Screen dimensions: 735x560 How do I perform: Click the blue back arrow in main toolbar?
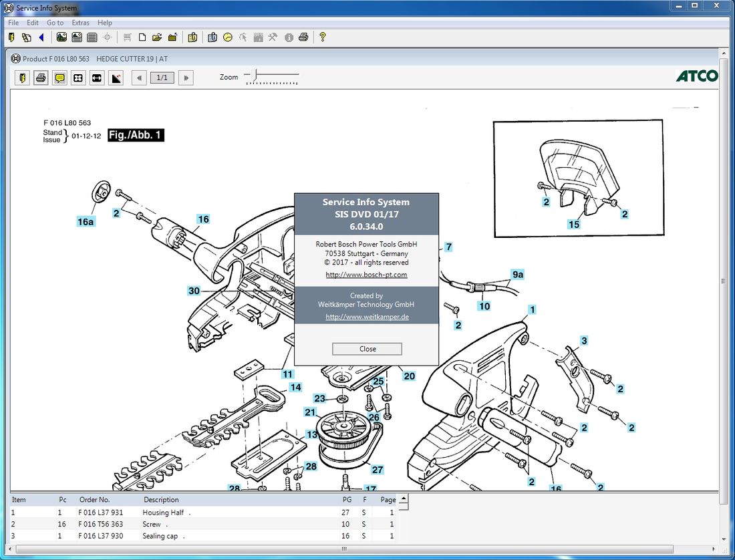coord(41,37)
